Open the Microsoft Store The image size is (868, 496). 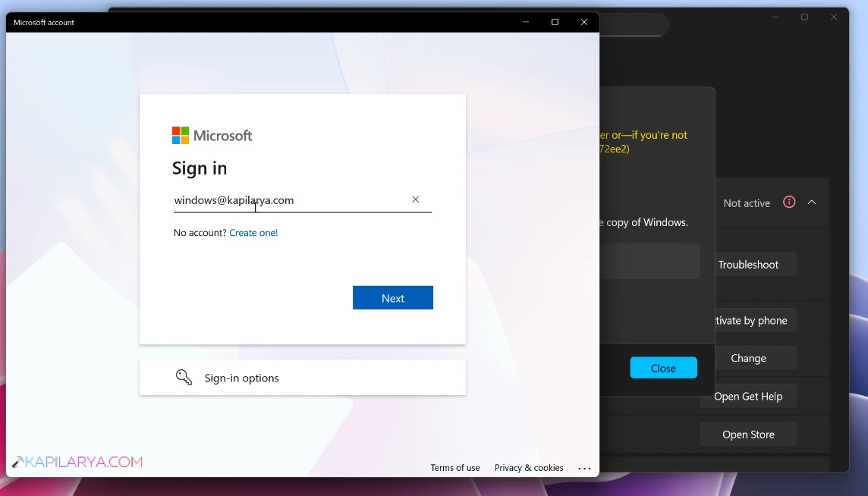point(748,434)
